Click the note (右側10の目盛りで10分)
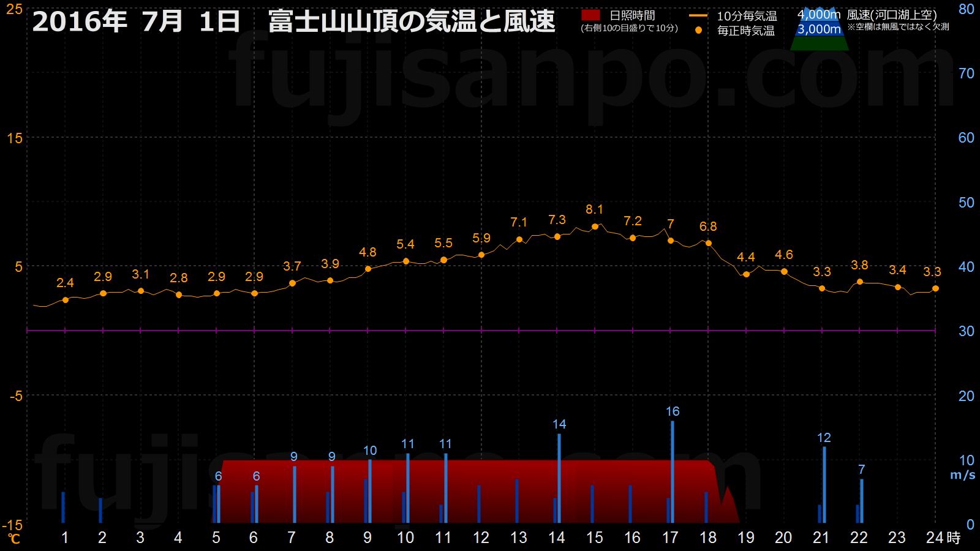The width and height of the screenshot is (980, 551). [x=629, y=28]
